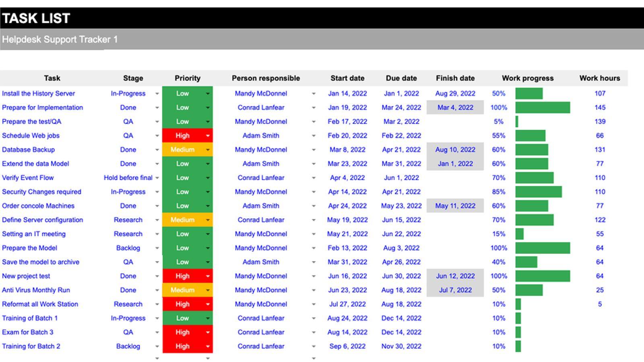Select the Finish date column header
This screenshot has height=362, width=644.
pos(455,78)
